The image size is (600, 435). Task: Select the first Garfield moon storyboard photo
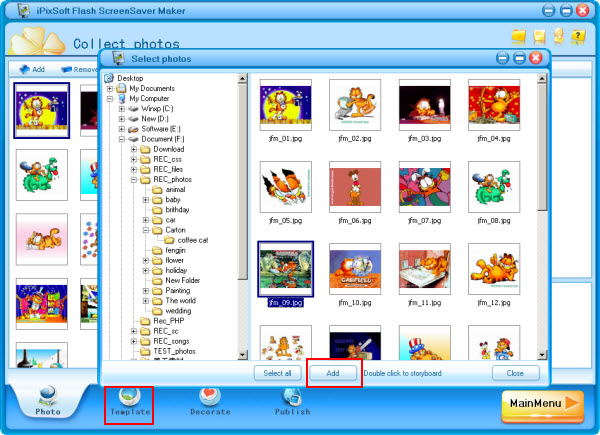(42, 110)
